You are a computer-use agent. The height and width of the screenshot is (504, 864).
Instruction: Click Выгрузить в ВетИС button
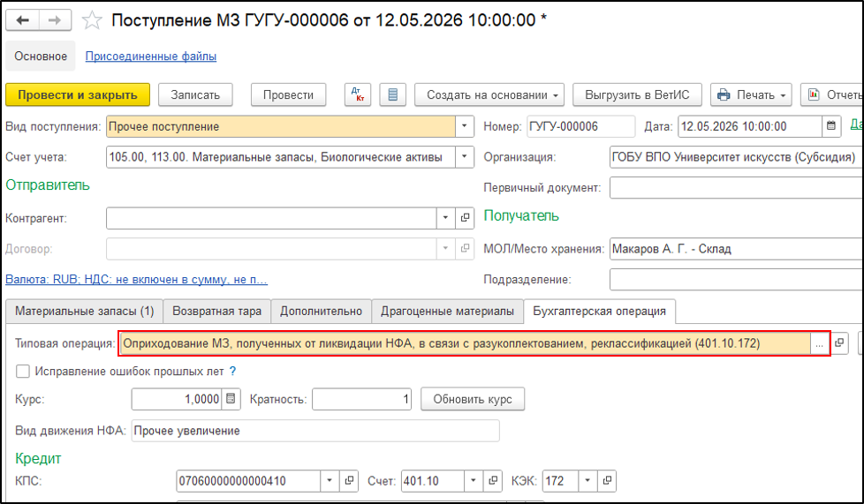pos(638,94)
